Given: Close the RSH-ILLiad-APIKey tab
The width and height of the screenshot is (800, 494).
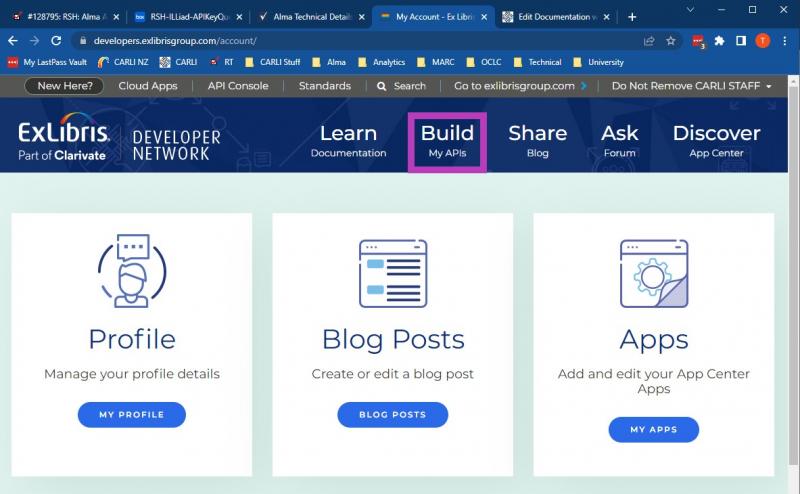Looking at the screenshot, I should point(239,17).
